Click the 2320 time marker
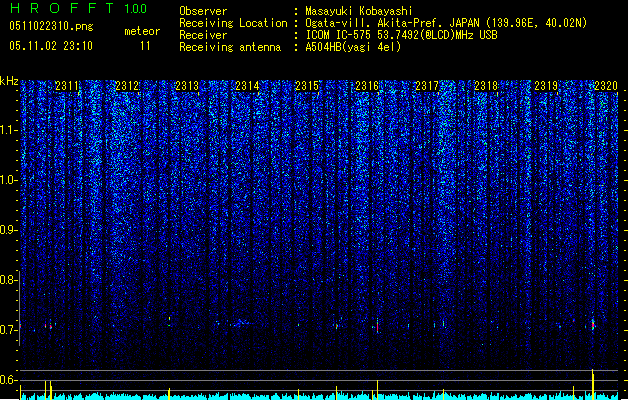Screen dimensions: 629x400 tap(606, 86)
